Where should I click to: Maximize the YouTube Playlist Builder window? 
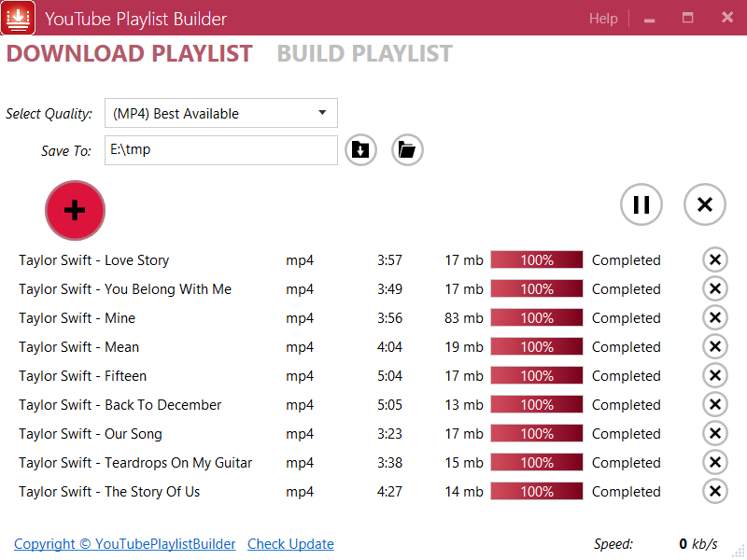pos(687,18)
